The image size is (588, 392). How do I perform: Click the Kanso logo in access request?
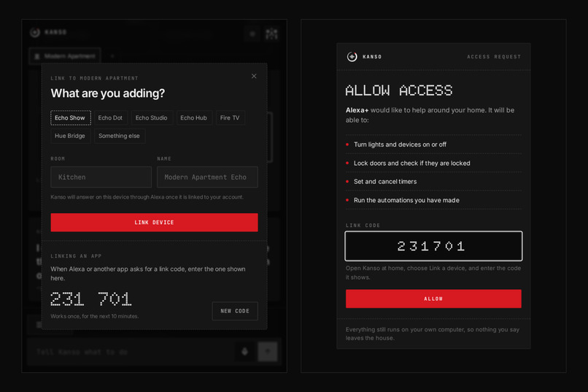coord(352,57)
